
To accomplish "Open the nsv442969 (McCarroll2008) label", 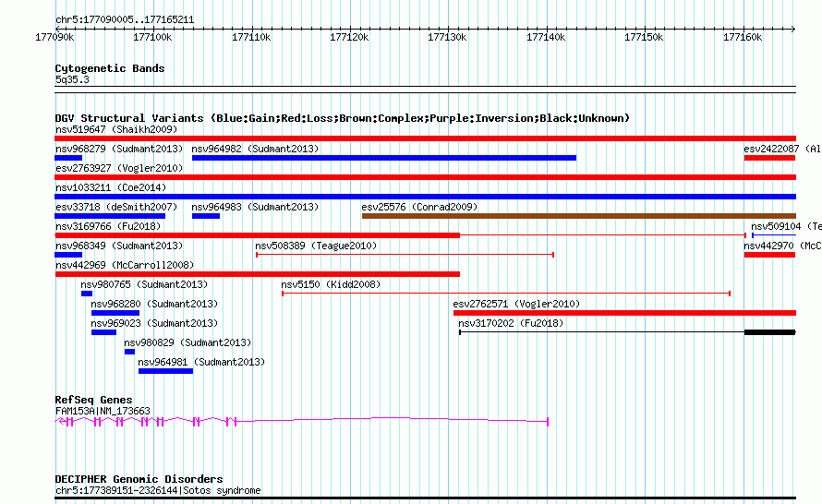I will pyautogui.click(x=125, y=265).
